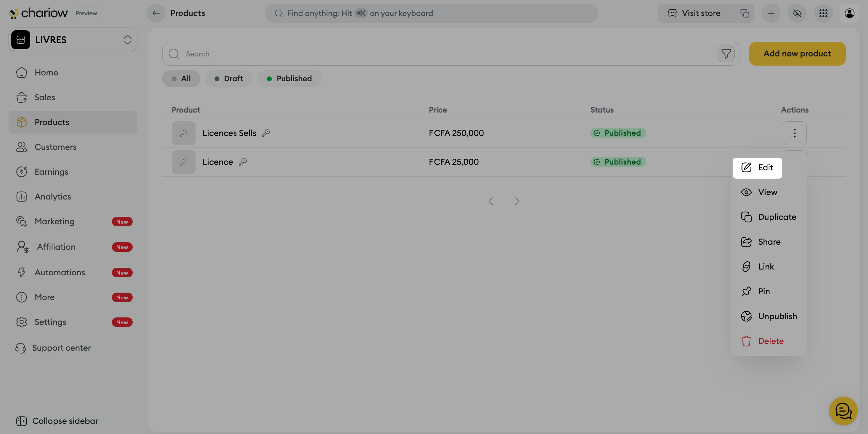The image size is (868, 434).
Task: Go to next page chevron
Action: click(x=517, y=201)
